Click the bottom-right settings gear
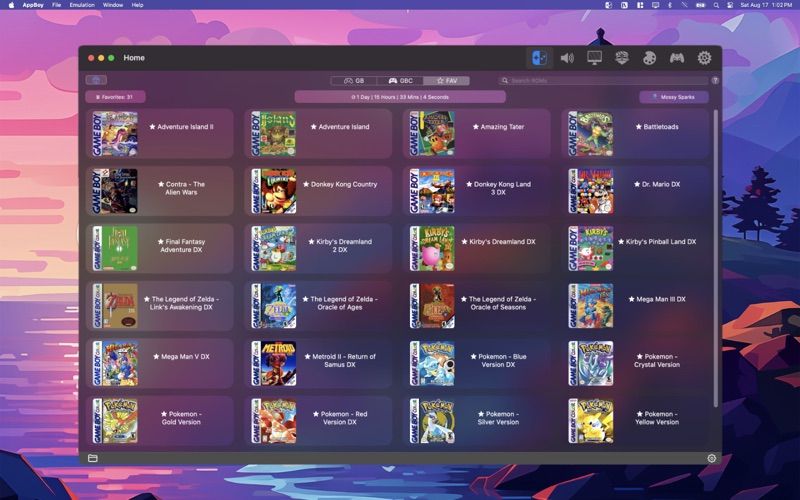 pos(712,458)
